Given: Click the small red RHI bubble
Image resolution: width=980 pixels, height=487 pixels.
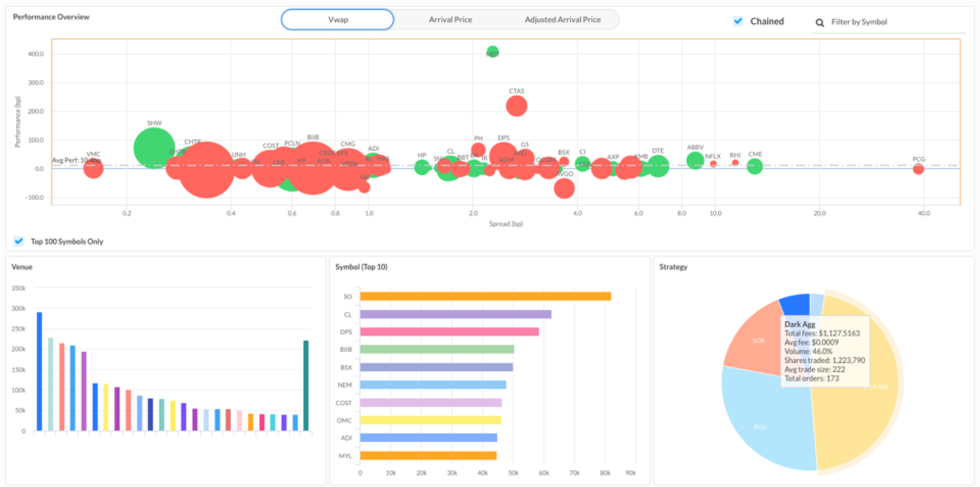Looking at the screenshot, I should click(735, 162).
